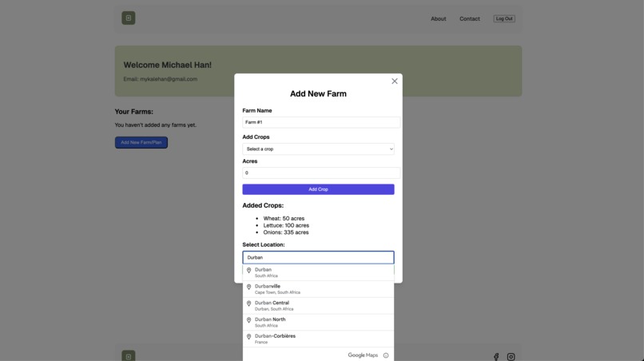
Task: Open the Contact page
Action: [x=470, y=19]
